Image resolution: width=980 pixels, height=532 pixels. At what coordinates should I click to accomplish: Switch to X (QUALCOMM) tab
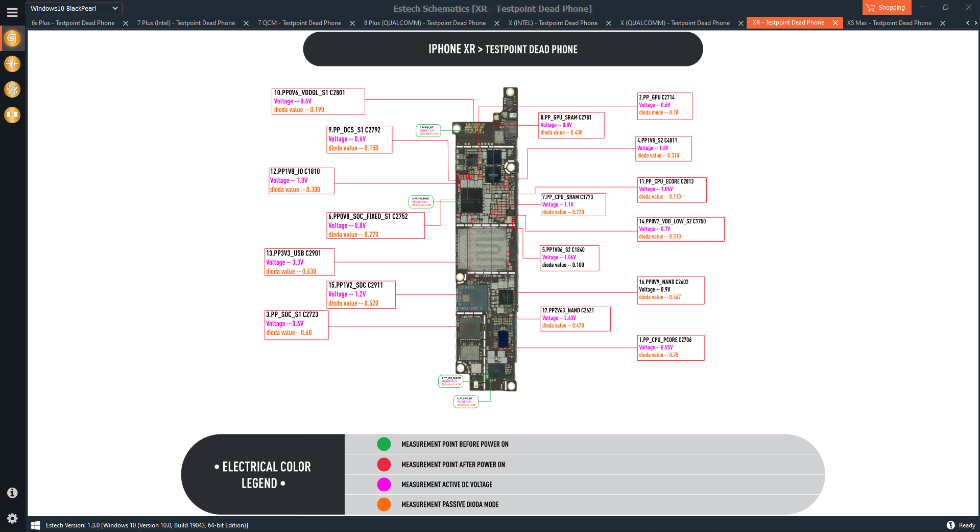(x=675, y=23)
